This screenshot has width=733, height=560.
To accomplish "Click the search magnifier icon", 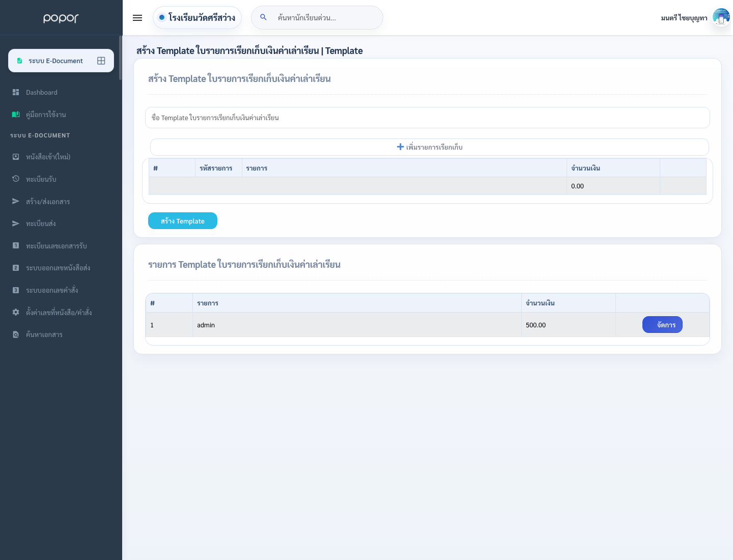I will (x=263, y=17).
